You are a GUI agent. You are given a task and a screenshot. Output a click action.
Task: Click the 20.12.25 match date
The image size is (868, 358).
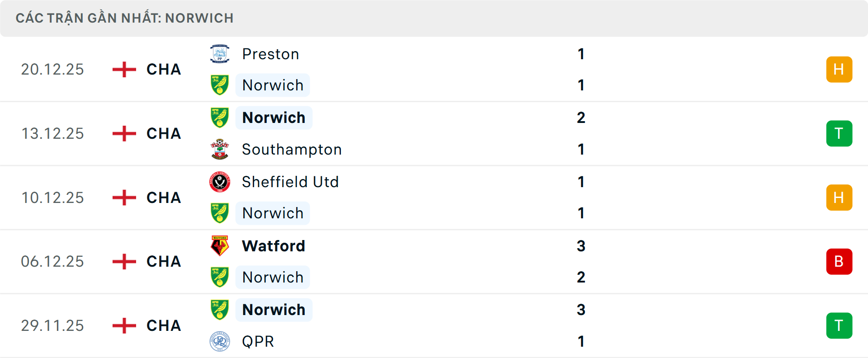pos(52,70)
